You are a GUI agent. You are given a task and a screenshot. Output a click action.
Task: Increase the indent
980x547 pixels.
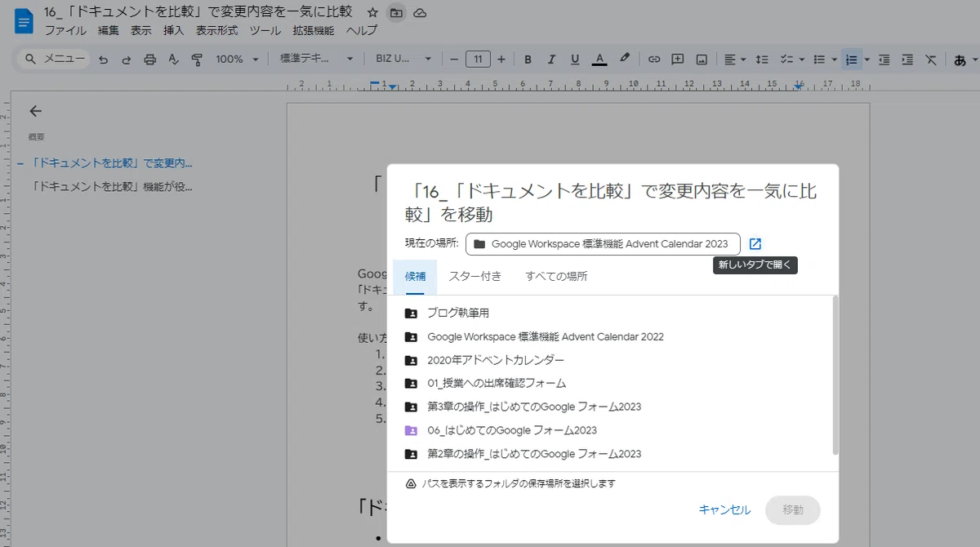(x=907, y=59)
